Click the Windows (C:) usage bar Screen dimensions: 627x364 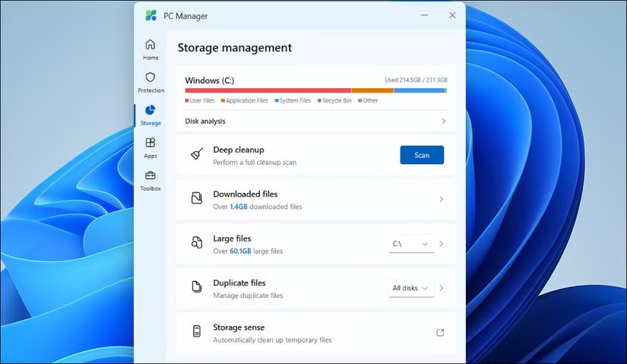315,90
